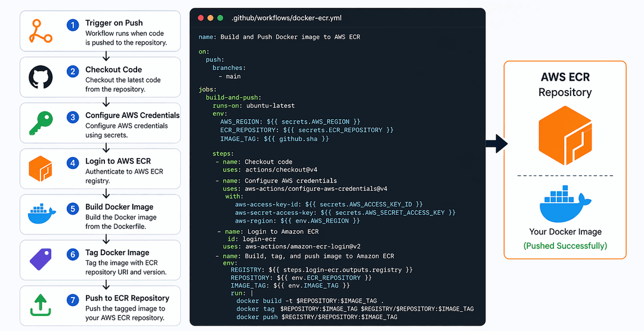The height and width of the screenshot is (331, 644).
Task: Click the yellow window dot in the code editor
Action: [210, 18]
